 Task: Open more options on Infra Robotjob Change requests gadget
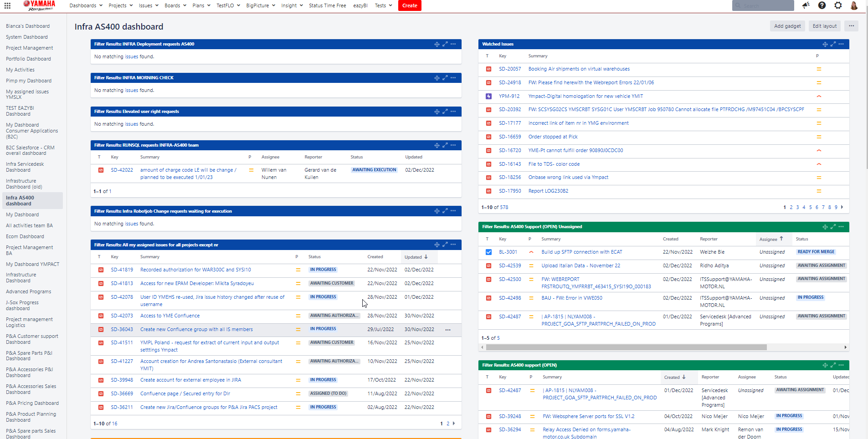(453, 211)
